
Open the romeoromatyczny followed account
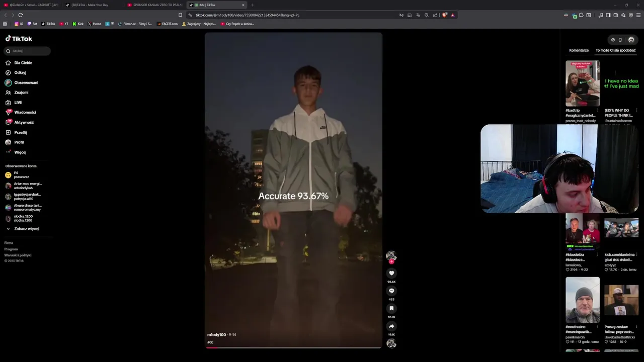click(x=24, y=207)
